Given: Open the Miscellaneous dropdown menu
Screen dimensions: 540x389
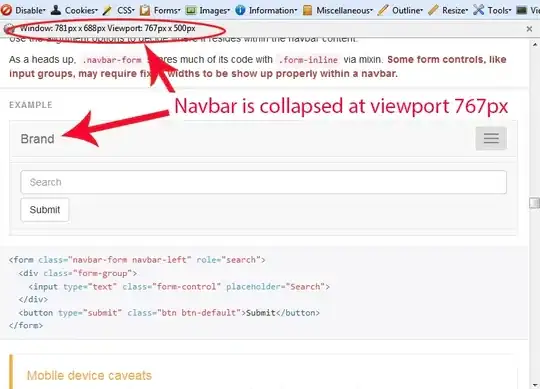Looking at the screenshot, I should pos(344,11).
